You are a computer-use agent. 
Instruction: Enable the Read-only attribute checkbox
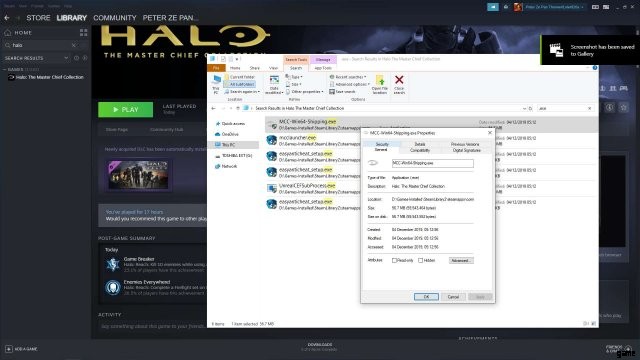[394, 260]
